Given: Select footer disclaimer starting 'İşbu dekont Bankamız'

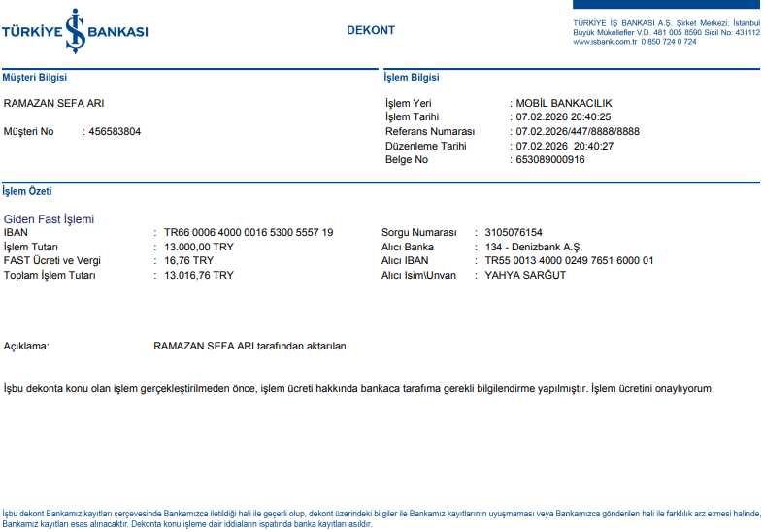Looking at the screenshot, I should click(x=381, y=518).
